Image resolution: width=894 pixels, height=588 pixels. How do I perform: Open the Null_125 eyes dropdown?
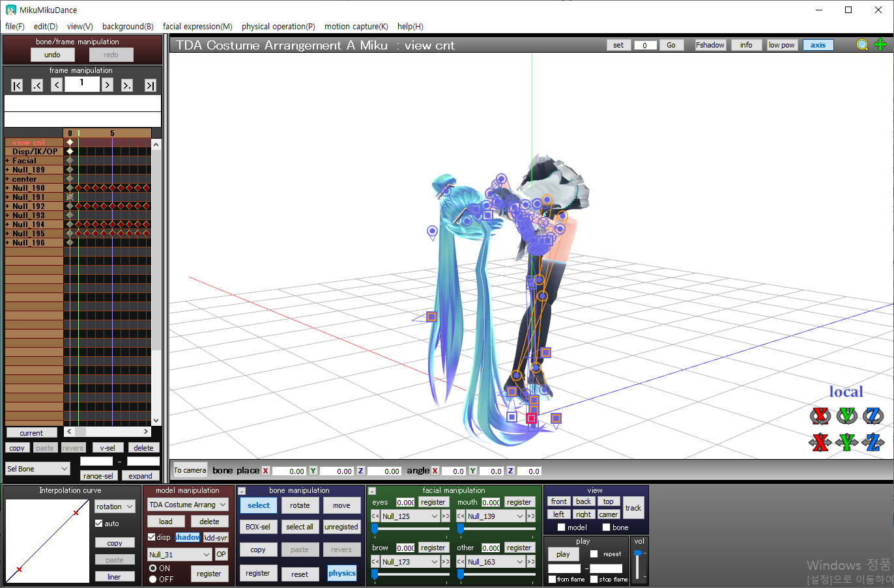tap(411, 516)
